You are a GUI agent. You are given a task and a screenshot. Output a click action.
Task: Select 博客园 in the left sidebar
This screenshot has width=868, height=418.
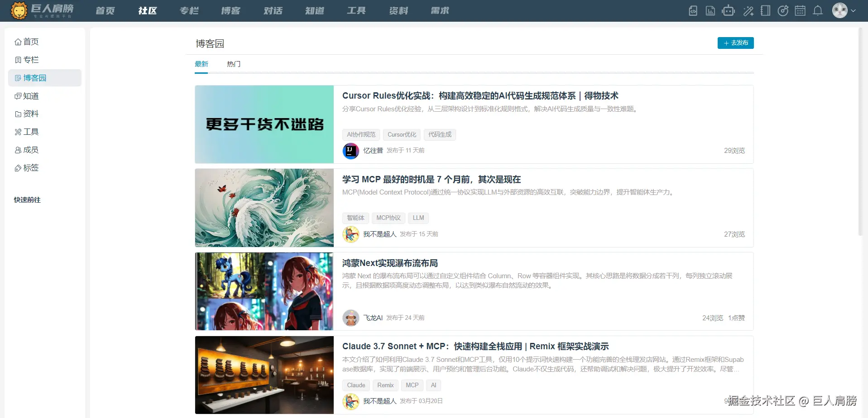(45, 78)
